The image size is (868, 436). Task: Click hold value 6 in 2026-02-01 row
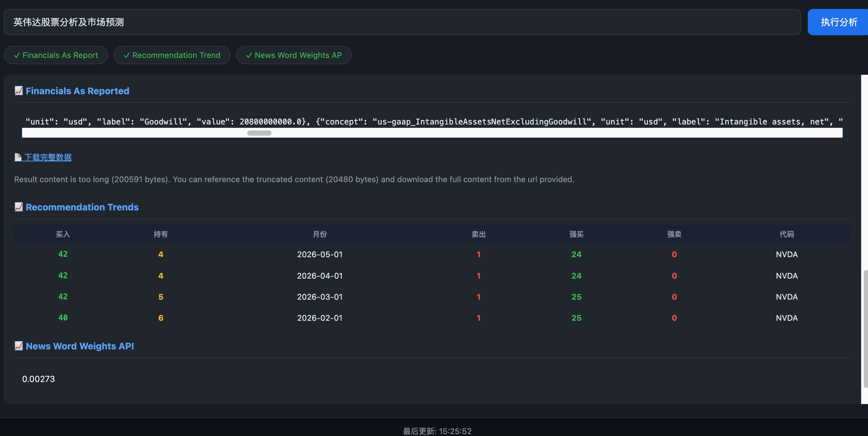(x=161, y=318)
